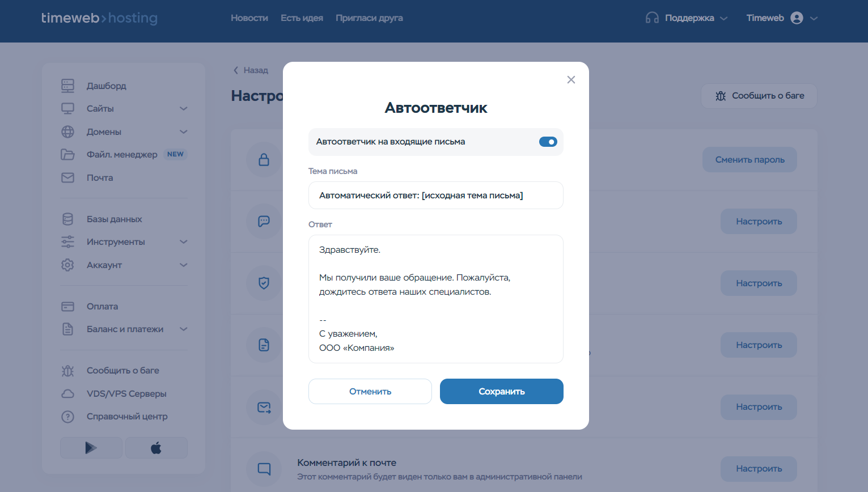The height and width of the screenshot is (492, 868).
Task: Click the user avatar icon in header
Action: click(x=797, y=18)
